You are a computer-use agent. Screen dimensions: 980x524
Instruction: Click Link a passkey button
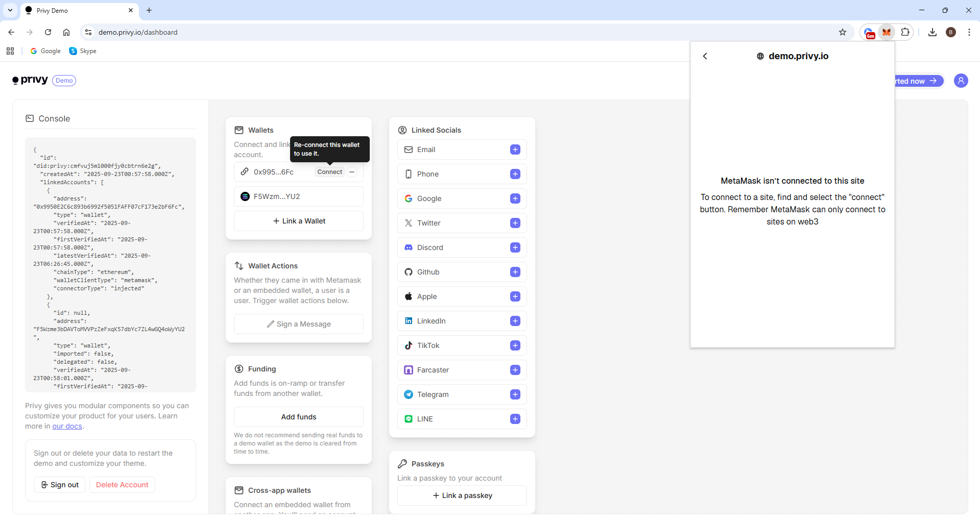pos(462,495)
